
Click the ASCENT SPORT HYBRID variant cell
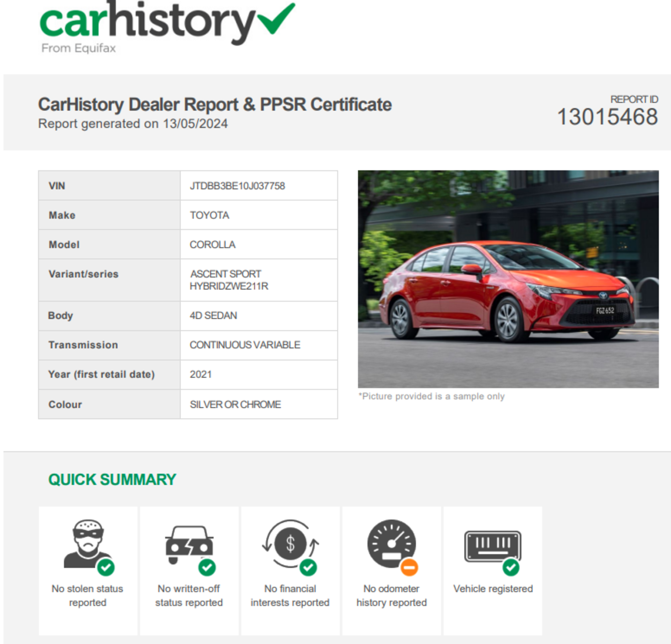coord(229,280)
